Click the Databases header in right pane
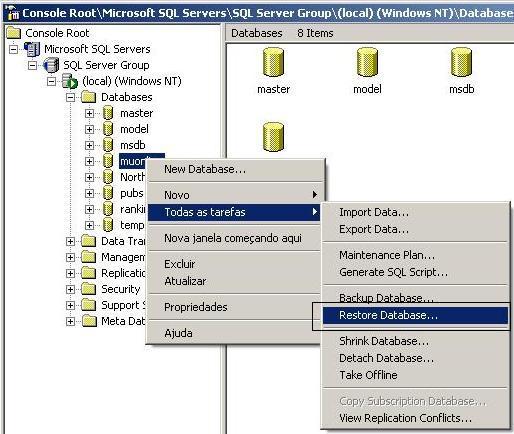 [x=257, y=33]
